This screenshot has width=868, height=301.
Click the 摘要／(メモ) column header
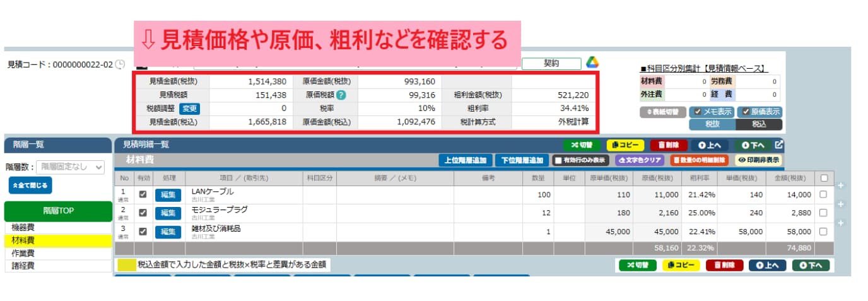[x=396, y=178]
